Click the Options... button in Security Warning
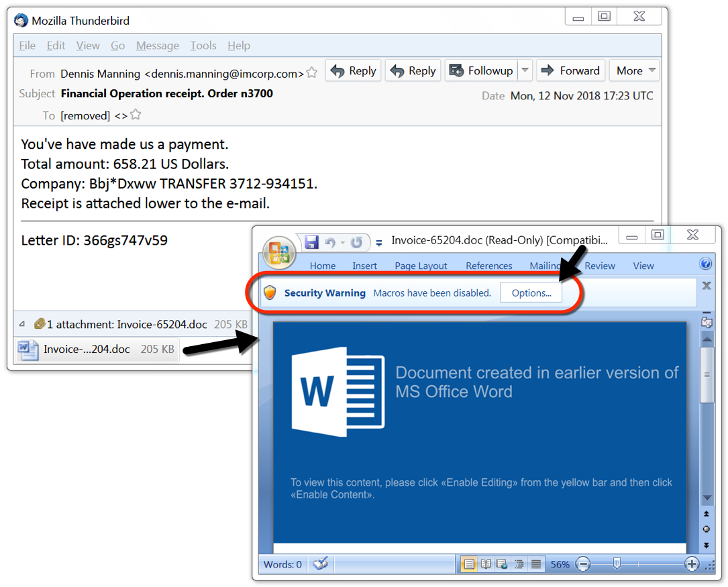The width and height of the screenshot is (728, 587). pos(531,292)
